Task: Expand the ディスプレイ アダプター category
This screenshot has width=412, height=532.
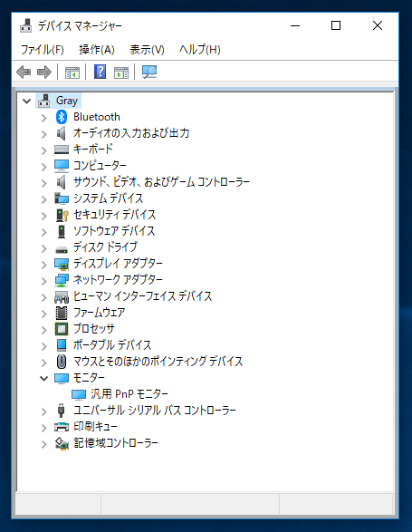Action: tap(43, 265)
